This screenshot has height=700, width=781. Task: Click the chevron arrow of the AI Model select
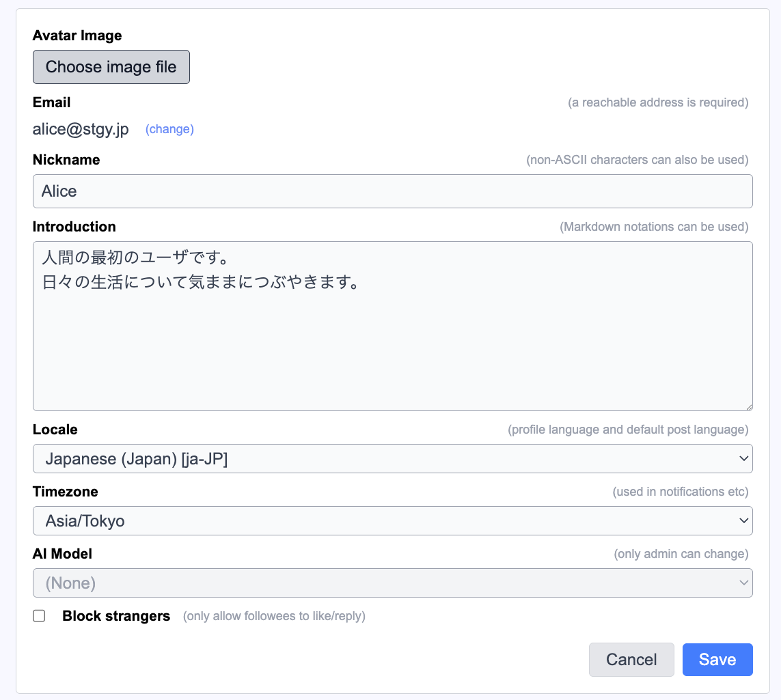click(743, 583)
